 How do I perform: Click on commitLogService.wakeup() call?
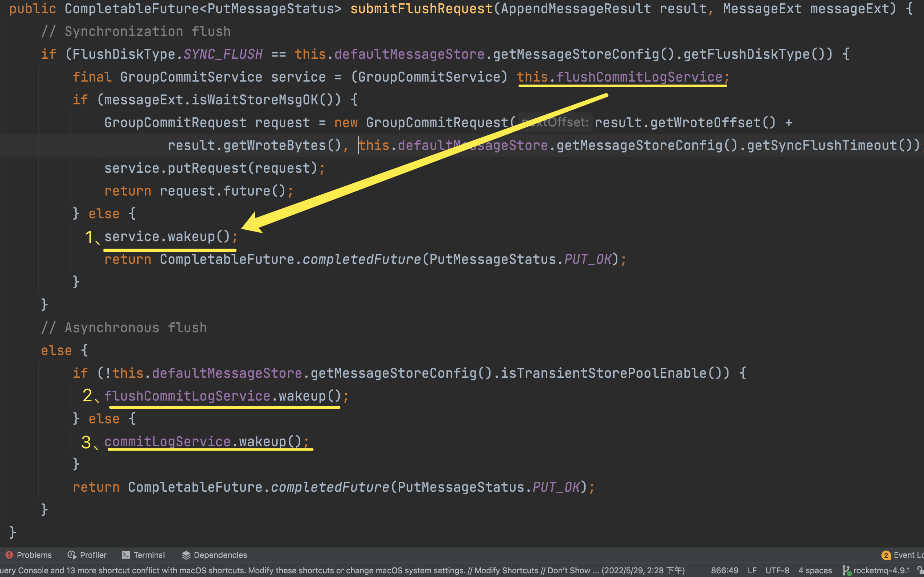pos(202,441)
